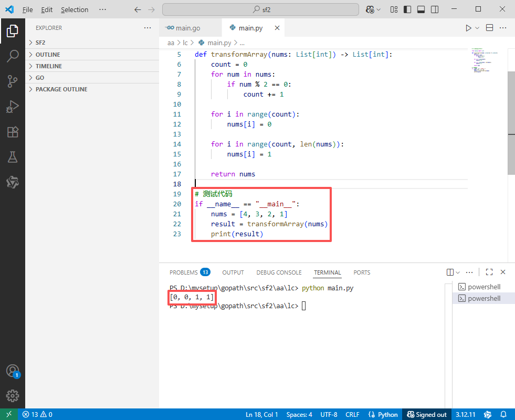Open editor More Actions ellipsis
515x420 pixels.
click(x=503, y=28)
